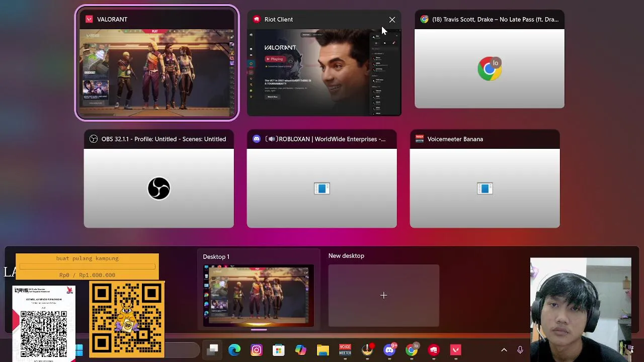Open File Explorer from the taskbar
The width and height of the screenshot is (644, 362).
323,349
